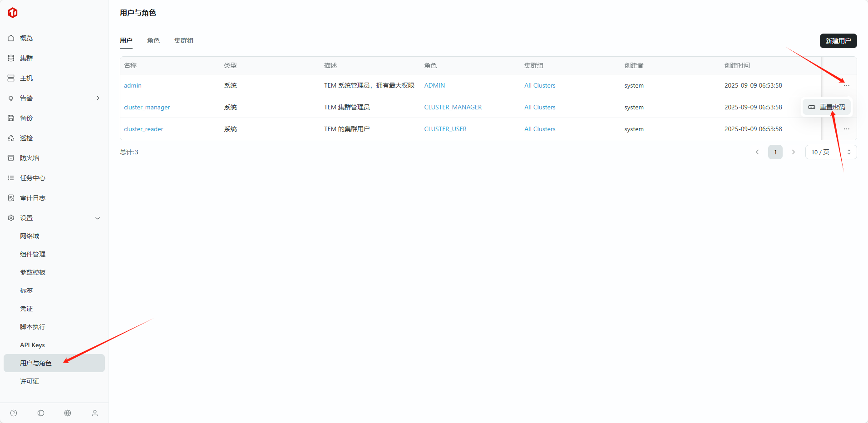Open 审计日志 in the sidebar
This screenshot has width=868, height=423.
click(x=33, y=198)
